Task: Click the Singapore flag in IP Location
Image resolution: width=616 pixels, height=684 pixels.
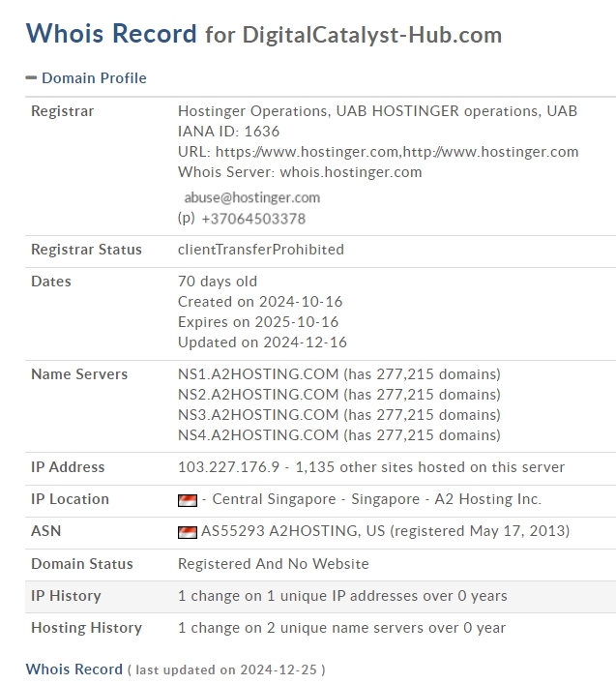Action: (x=188, y=500)
